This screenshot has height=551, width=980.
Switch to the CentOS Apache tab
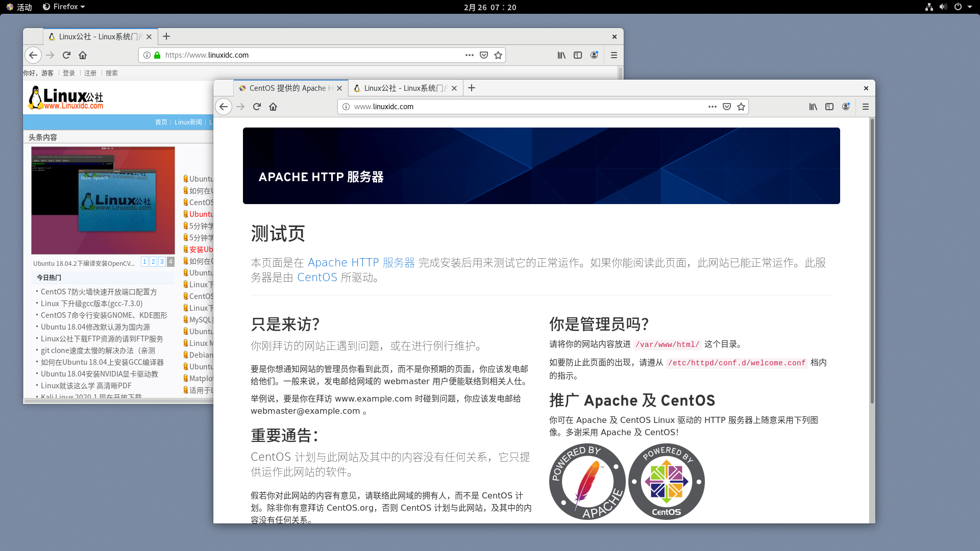click(x=286, y=88)
